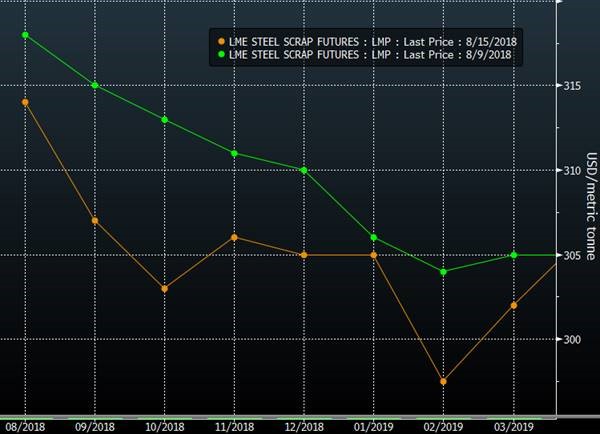
Task: Click the orange data point at 08/2018
Action: (25, 102)
